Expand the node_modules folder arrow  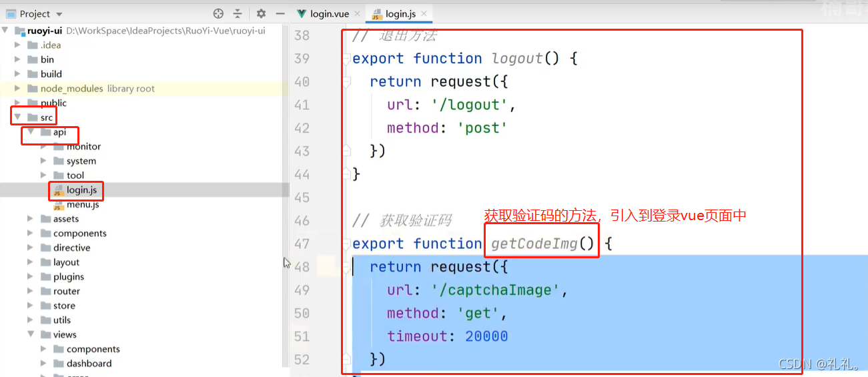tap(17, 89)
